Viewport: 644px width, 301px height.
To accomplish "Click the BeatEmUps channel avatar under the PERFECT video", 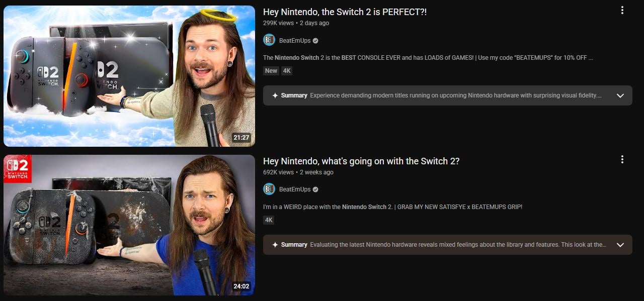I will (x=269, y=40).
